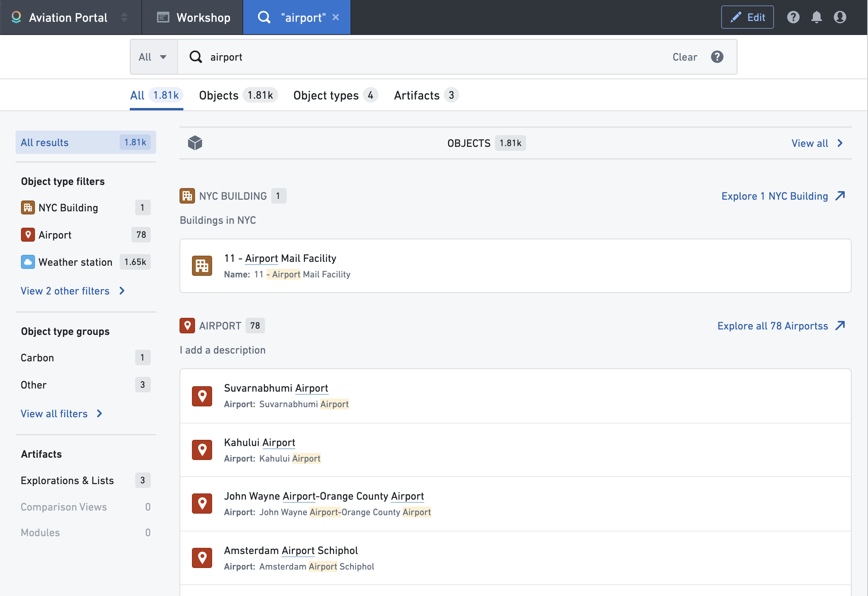The height and width of the screenshot is (596, 868).
Task: Filter by Carbon object type group
Action: point(86,357)
